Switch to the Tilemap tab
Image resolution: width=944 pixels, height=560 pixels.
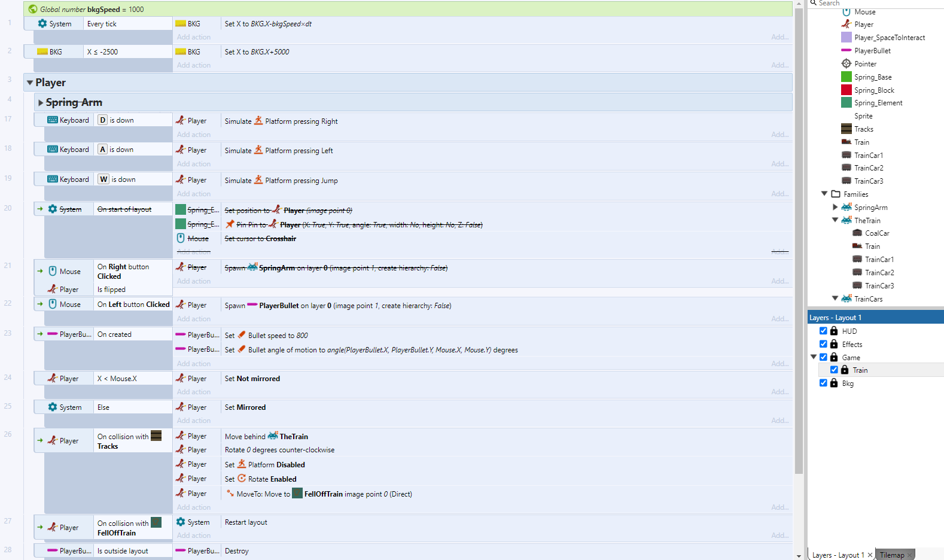tap(891, 555)
